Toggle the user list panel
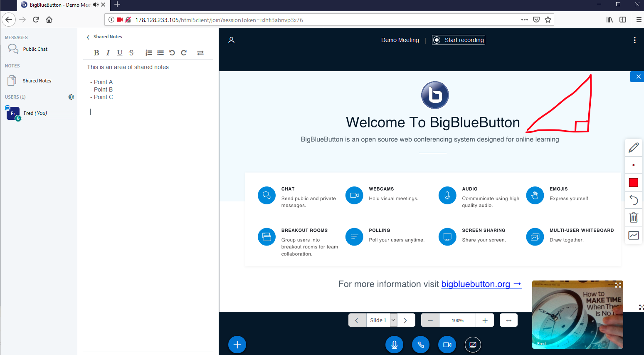The width and height of the screenshot is (644, 355). tap(232, 40)
